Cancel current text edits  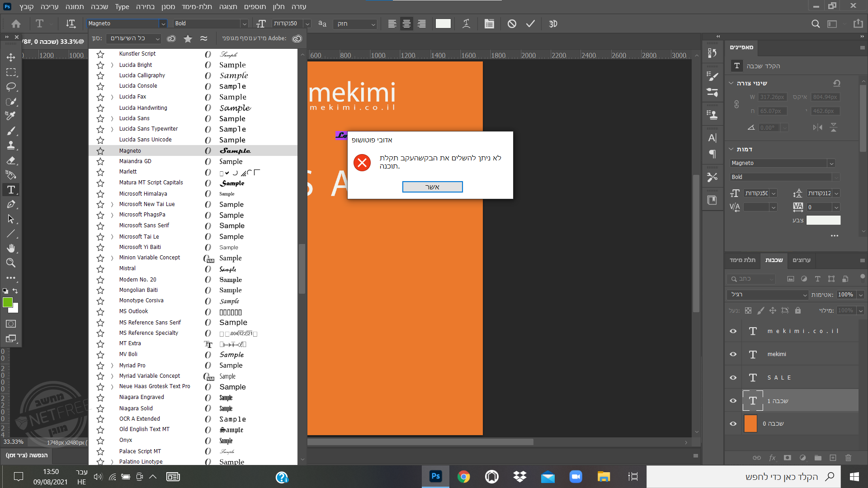(512, 23)
